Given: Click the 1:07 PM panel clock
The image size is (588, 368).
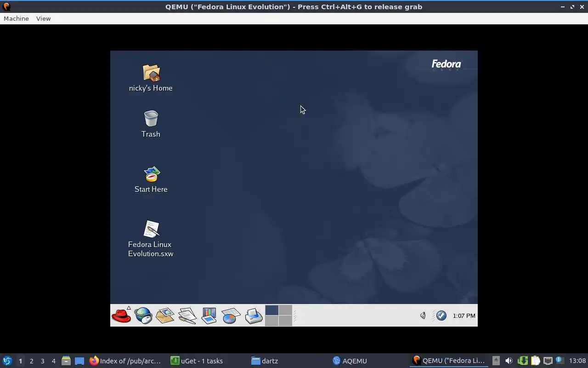Looking at the screenshot, I should pos(464,316).
